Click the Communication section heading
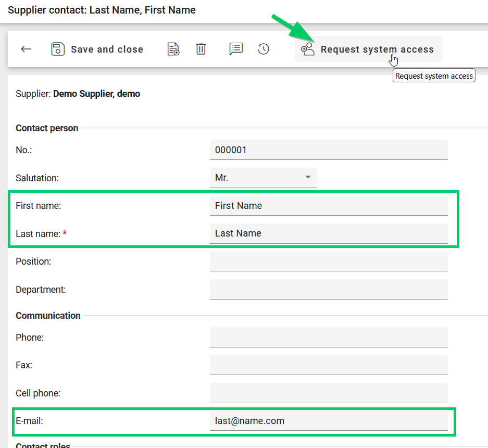 tap(48, 316)
